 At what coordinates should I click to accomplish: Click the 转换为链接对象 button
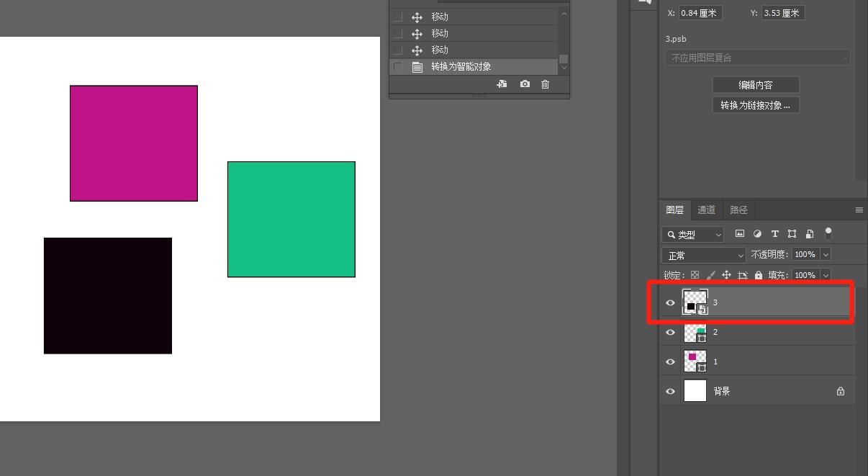[x=756, y=105]
